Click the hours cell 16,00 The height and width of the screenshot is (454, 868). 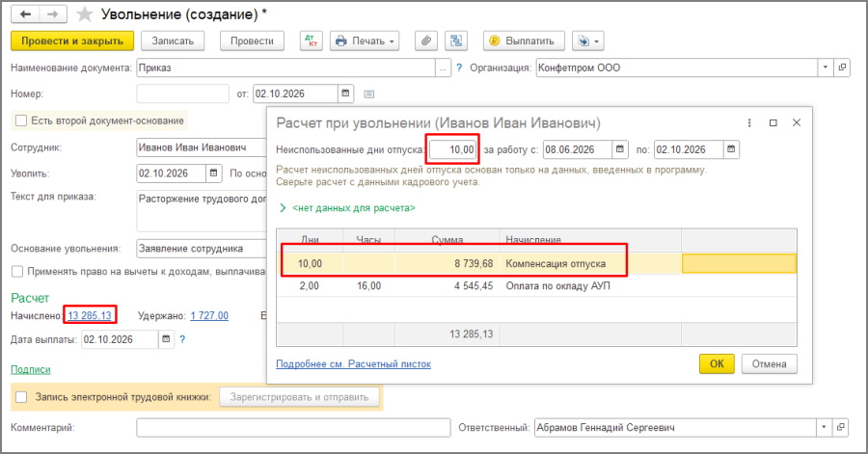point(368,286)
